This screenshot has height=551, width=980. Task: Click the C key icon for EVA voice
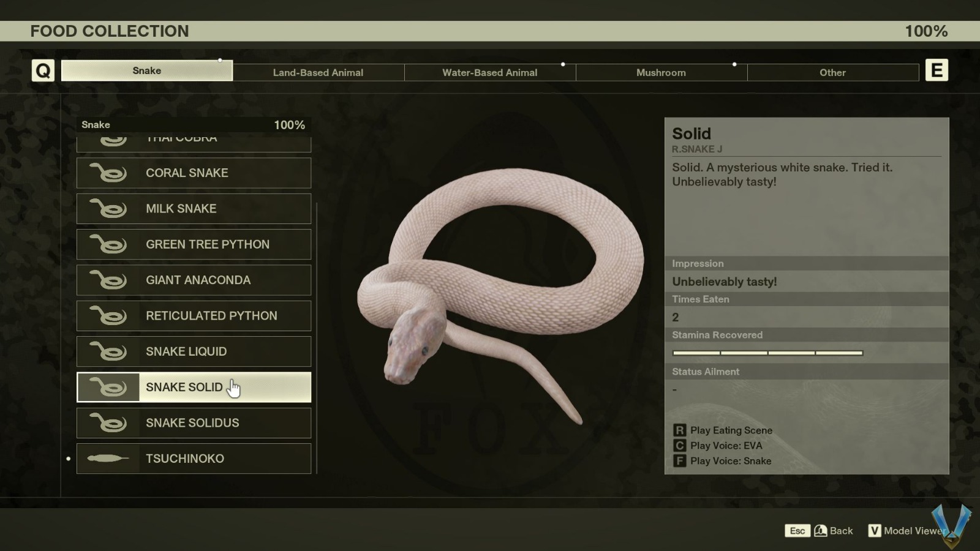[x=679, y=446]
